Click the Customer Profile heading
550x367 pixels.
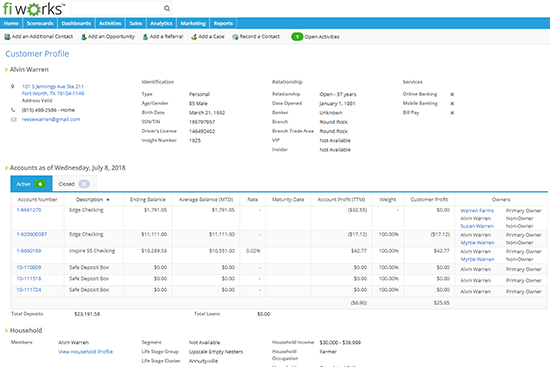37,54
